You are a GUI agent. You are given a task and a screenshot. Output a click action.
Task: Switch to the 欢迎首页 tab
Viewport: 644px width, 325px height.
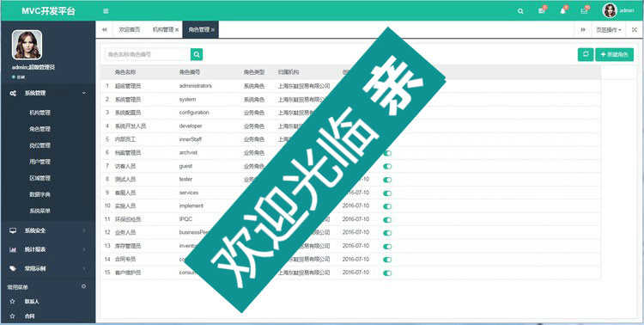130,29
